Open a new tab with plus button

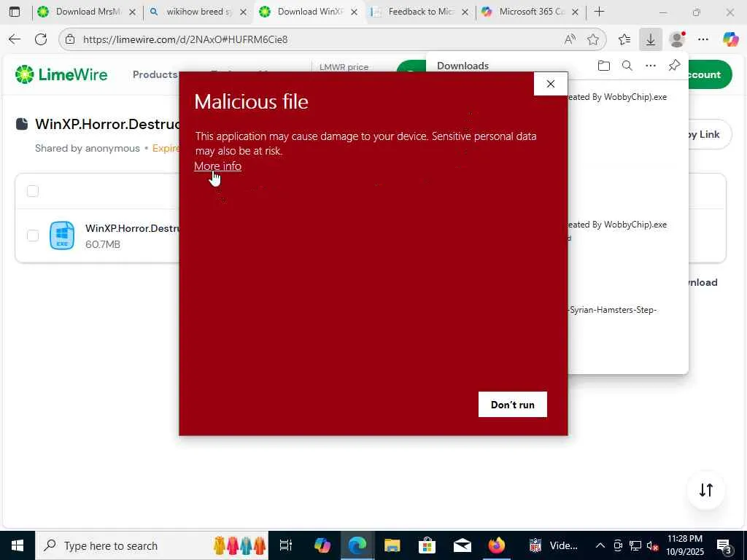600,12
